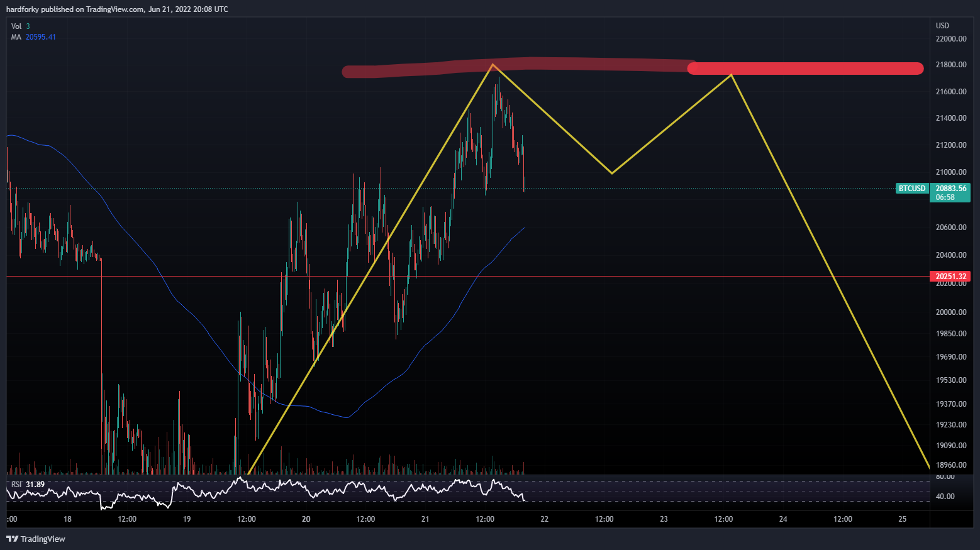
Task: Click the 19230.00 price scale value
Action: pos(951,425)
